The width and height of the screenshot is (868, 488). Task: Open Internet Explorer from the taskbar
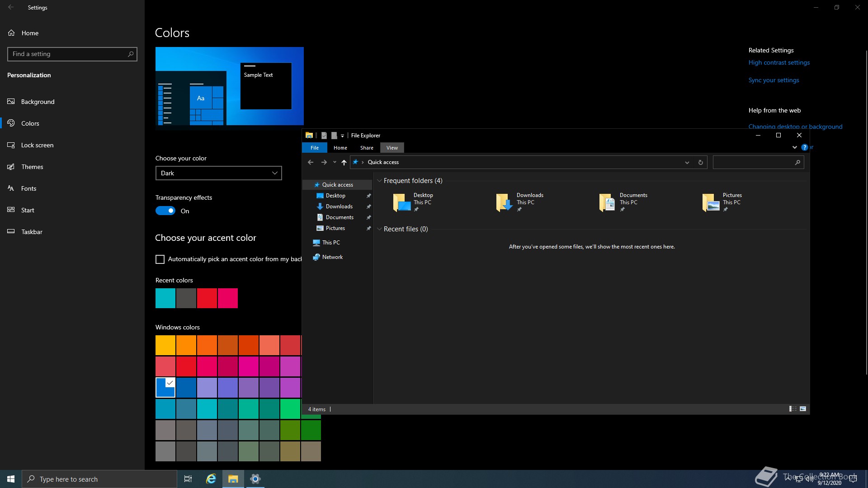pos(211,479)
